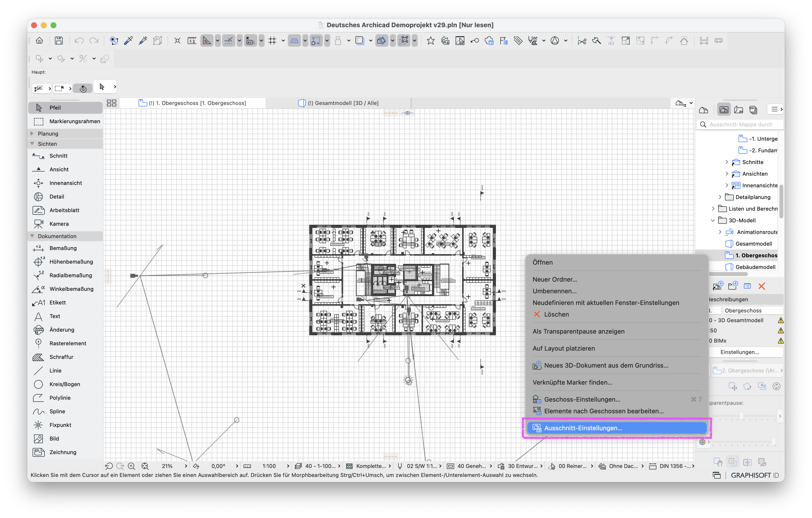The height and width of the screenshot is (518, 812).
Task: Click the measure ruler icon
Action: [192, 41]
